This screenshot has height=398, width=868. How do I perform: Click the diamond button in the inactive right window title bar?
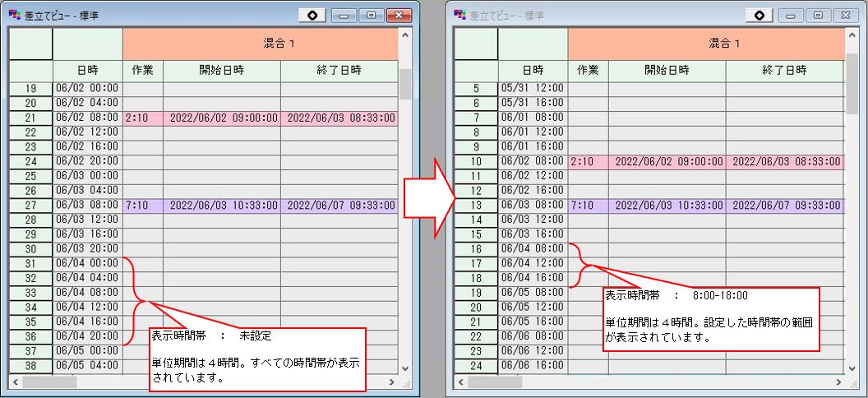759,16
